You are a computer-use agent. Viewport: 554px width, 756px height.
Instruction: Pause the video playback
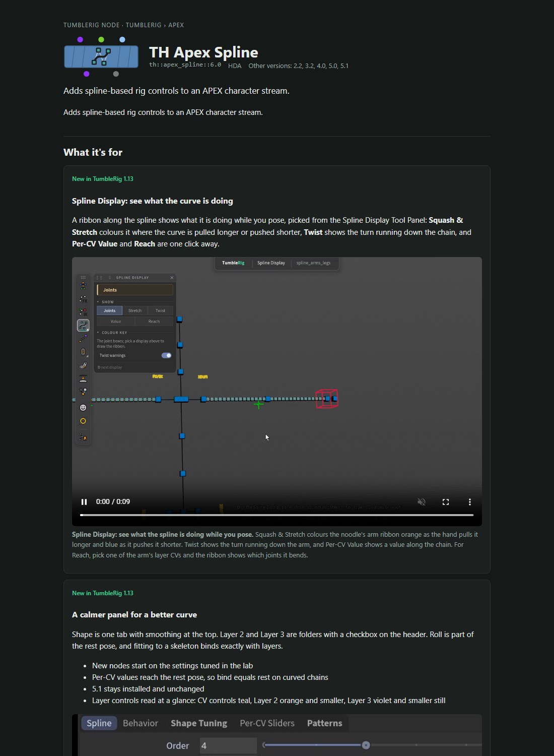(x=84, y=501)
